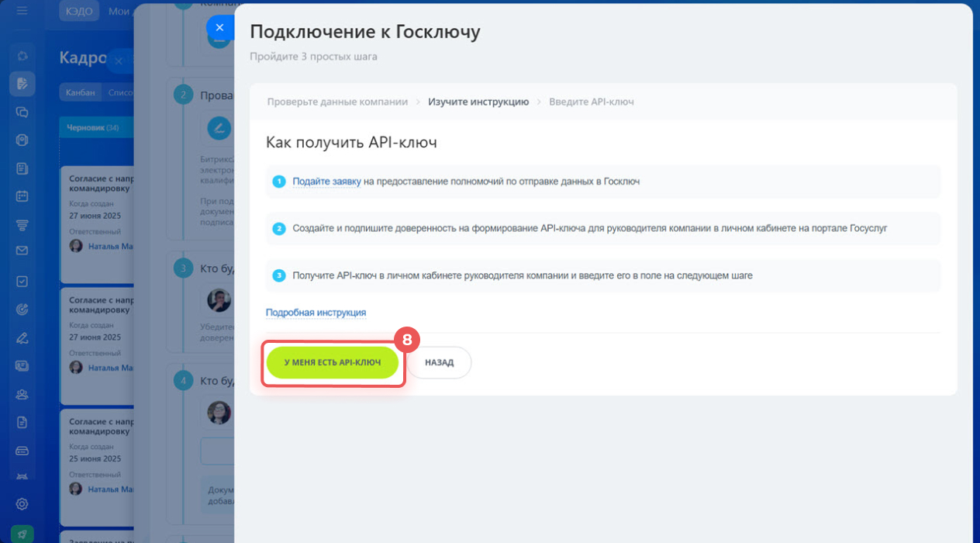This screenshot has width=980, height=543.
Task: Click the green rocket icon in sidebar
Action: tap(22, 534)
